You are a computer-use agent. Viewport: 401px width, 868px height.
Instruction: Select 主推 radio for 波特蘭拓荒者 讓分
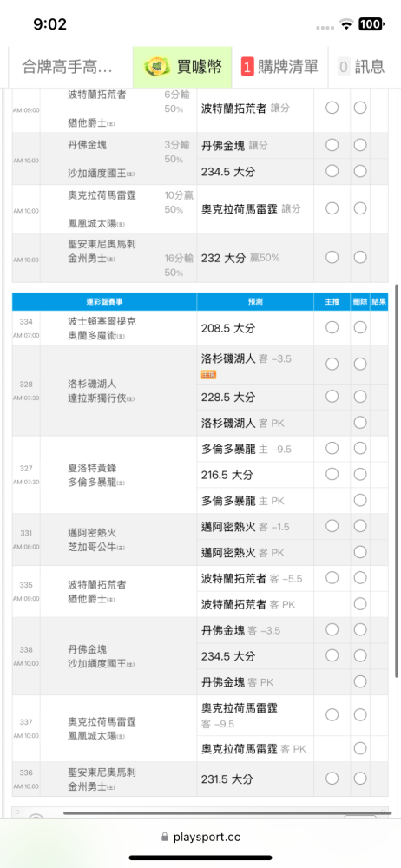(x=332, y=108)
